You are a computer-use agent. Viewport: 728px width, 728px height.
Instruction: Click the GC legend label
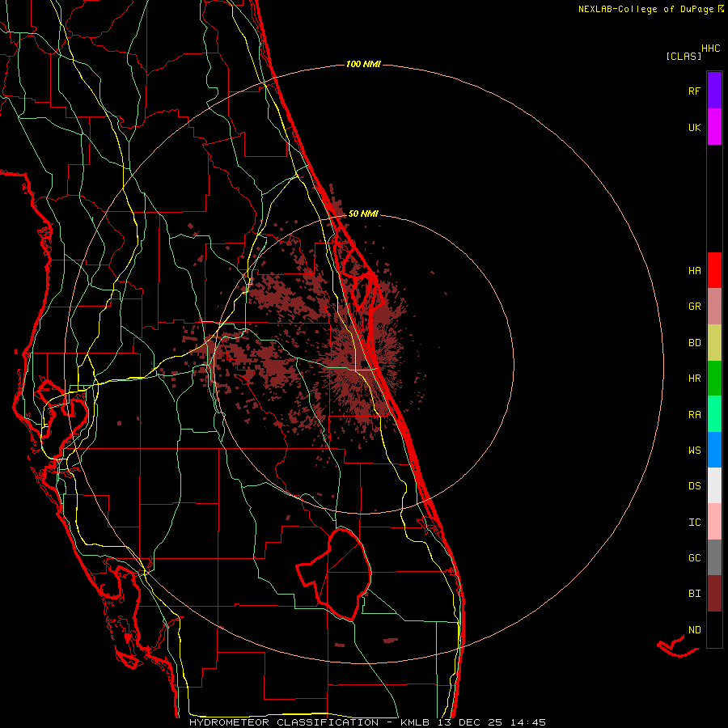tap(694, 557)
